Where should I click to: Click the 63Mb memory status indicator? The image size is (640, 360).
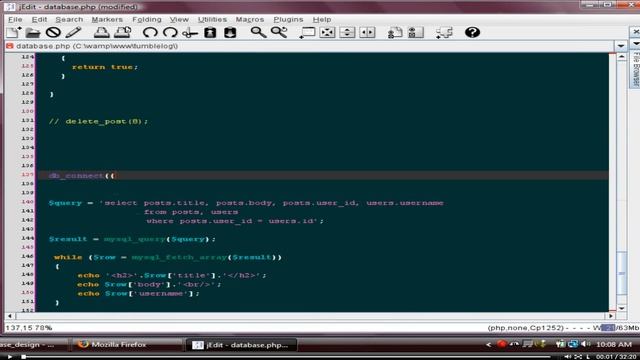(x=616, y=328)
